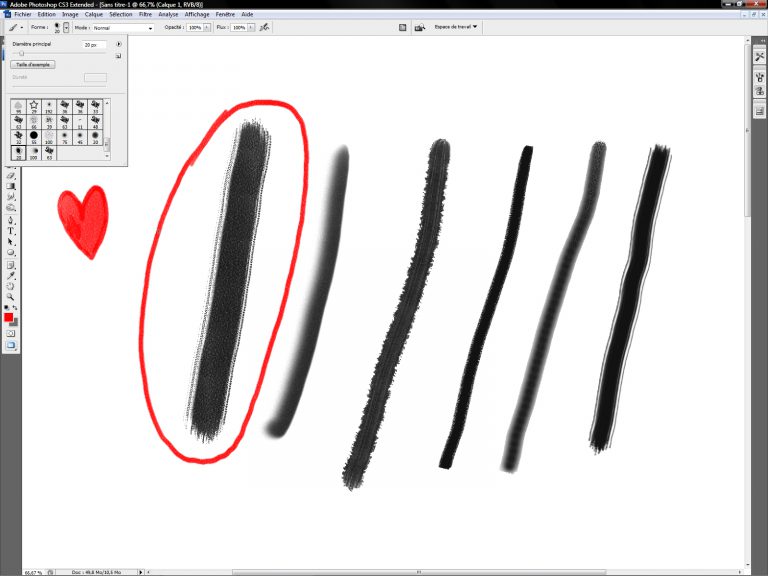Toggle Quick Mask mode
The width and height of the screenshot is (768, 576).
pos(10,333)
